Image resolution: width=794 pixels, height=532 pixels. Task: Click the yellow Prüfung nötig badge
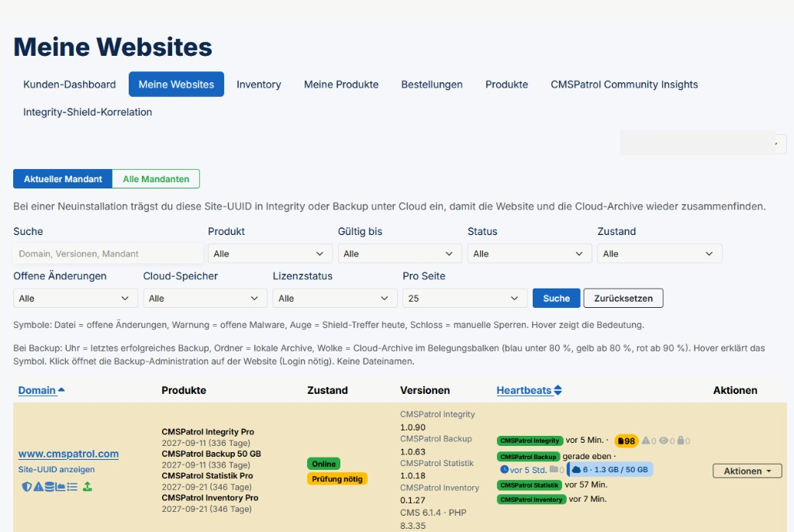click(x=337, y=479)
